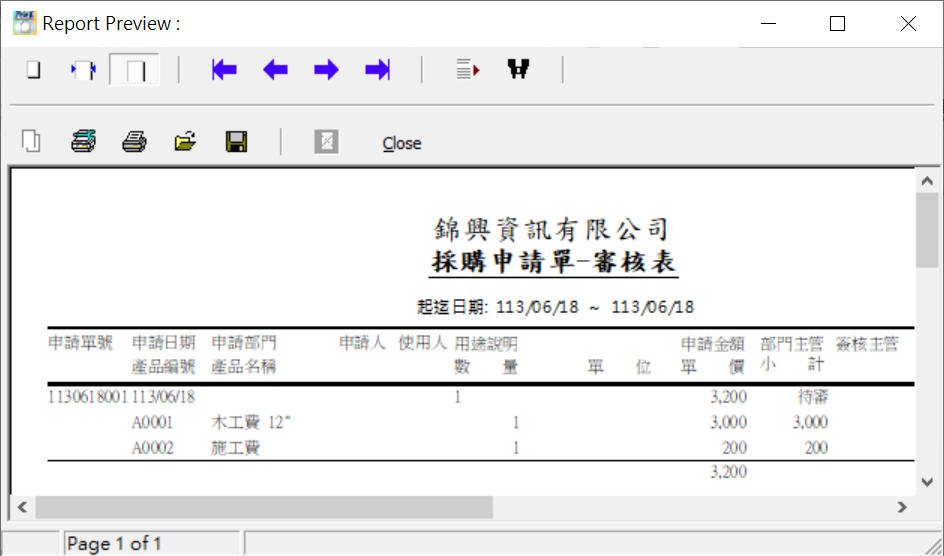Open the go-to-page tool
The height and width of the screenshot is (556, 944).
click(x=468, y=70)
